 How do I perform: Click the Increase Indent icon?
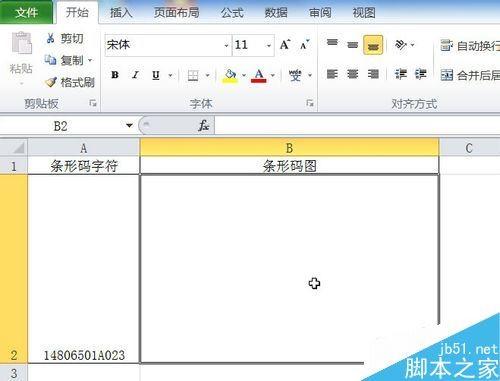(x=421, y=74)
